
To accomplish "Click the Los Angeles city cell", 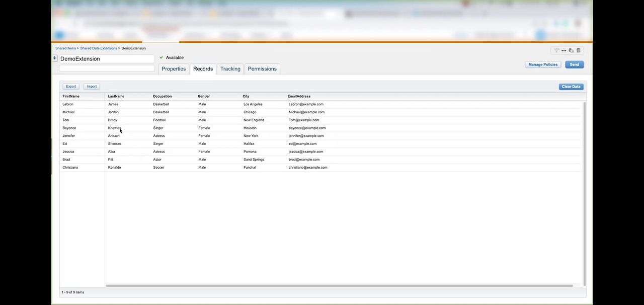I will pos(253,104).
